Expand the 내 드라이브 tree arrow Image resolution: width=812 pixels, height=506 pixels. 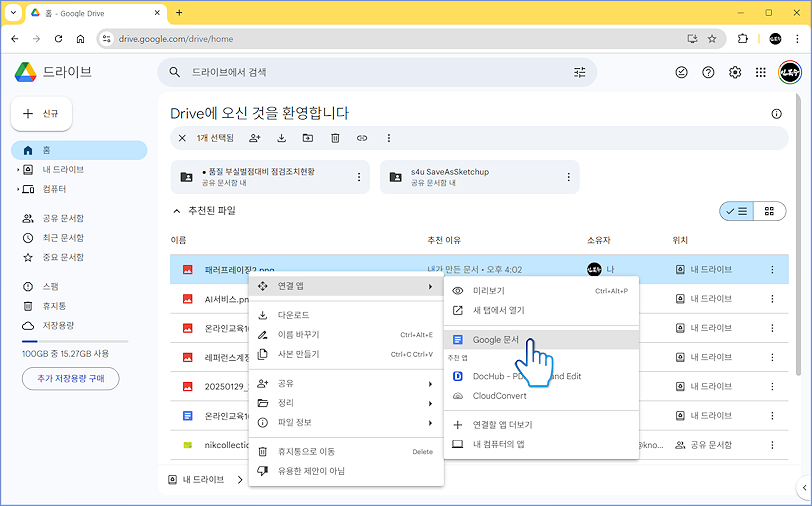[18, 170]
